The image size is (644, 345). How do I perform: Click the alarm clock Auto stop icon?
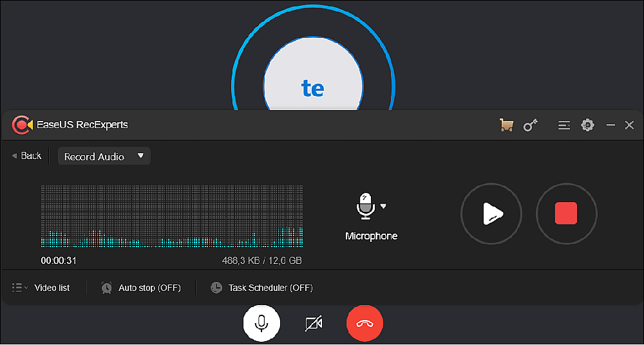[107, 288]
